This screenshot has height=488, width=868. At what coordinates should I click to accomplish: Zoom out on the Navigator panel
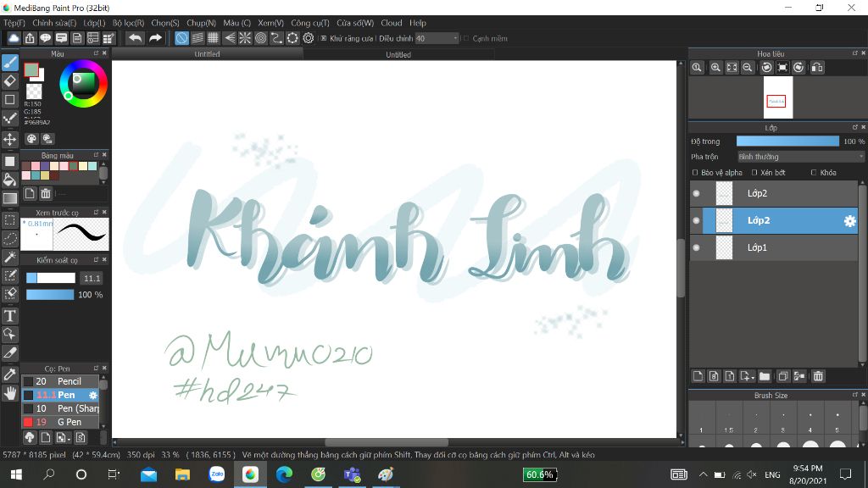(748, 68)
